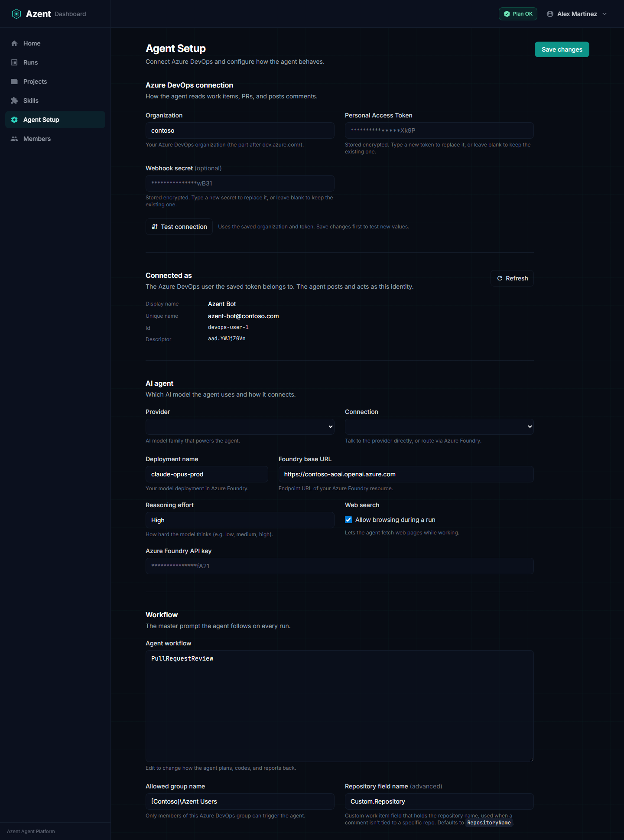Image resolution: width=624 pixels, height=840 pixels.
Task: Focus the Personal Access Token field
Action: pyautogui.click(x=439, y=130)
